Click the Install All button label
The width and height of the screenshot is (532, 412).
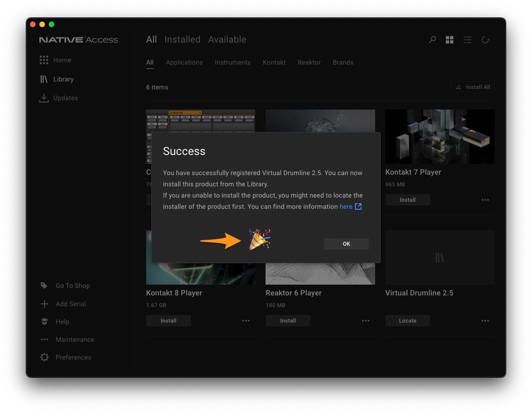pyautogui.click(x=478, y=87)
